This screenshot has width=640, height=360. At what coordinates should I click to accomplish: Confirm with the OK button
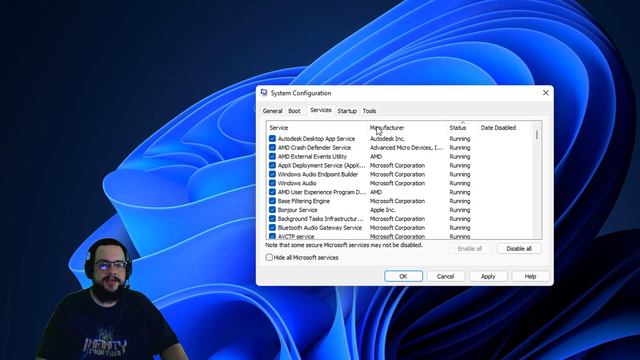pos(403,276)
